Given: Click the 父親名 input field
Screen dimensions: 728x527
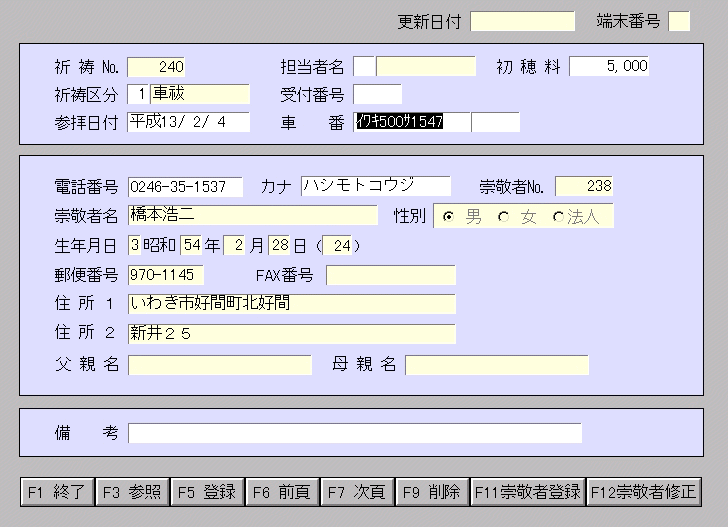Looking at the screenshot, I should point(220,365).
